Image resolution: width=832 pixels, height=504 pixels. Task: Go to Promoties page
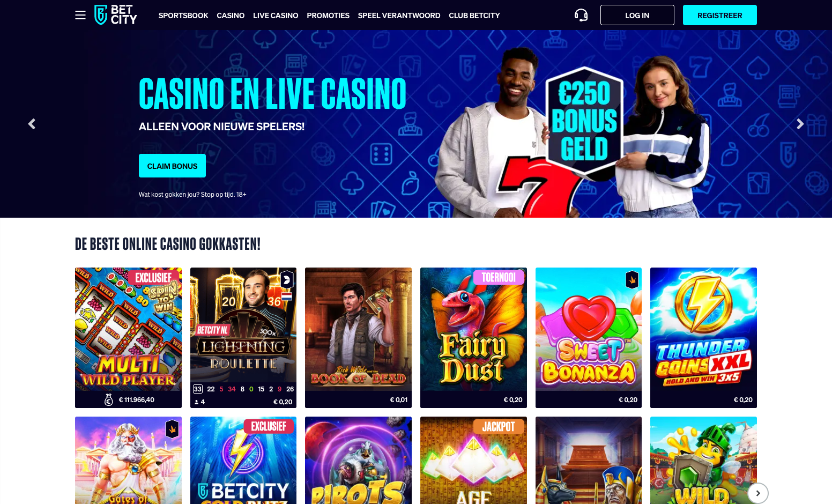click(328, 16)
